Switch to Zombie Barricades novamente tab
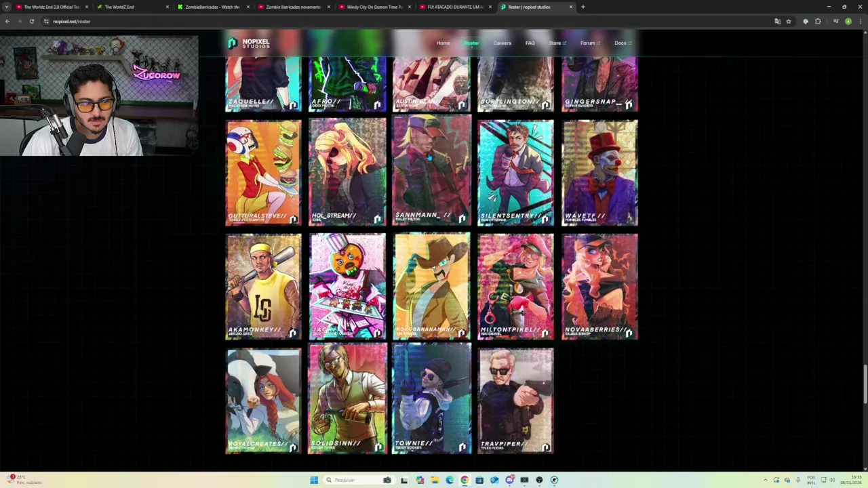The height and width of the screenshot is (488, 868). (294, 7)
